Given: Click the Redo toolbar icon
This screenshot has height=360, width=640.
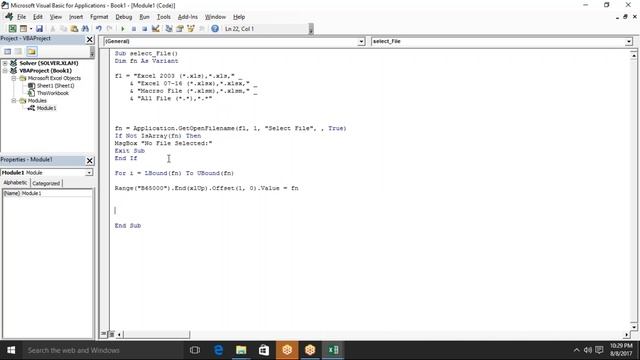Looking at the screenshot, I should click(x=109, y=29).
